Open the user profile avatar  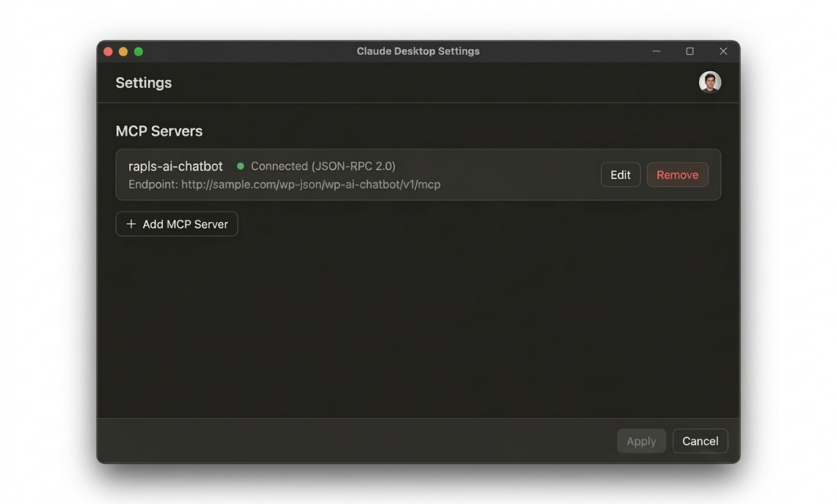tap(709, 82)
